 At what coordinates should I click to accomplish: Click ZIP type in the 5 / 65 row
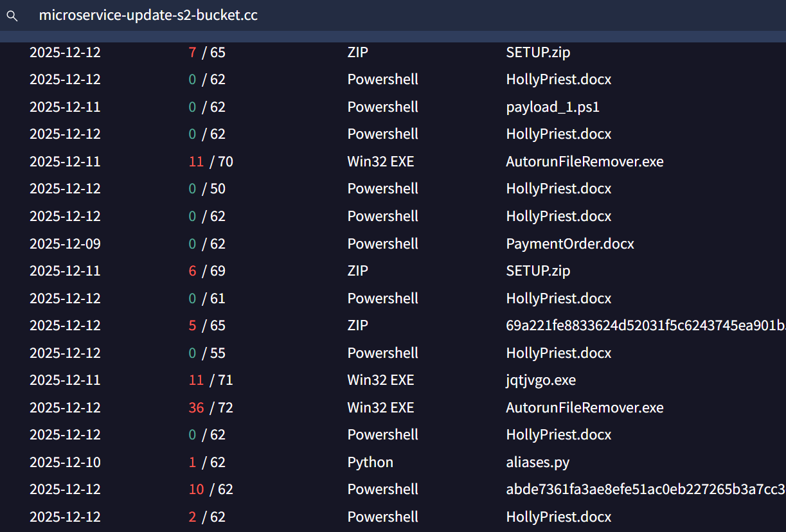358,325
